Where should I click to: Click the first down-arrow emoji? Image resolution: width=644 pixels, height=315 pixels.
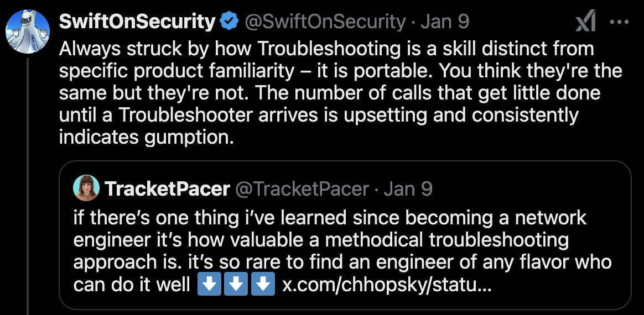pos(209,285)
